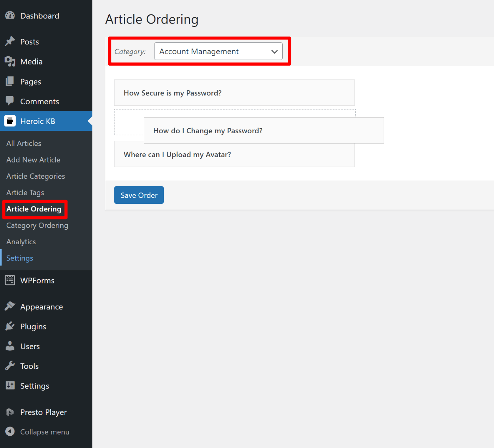Click the 'Category:' label text
The width and height of the screenshot is (494, 448).
pos(130,52)
